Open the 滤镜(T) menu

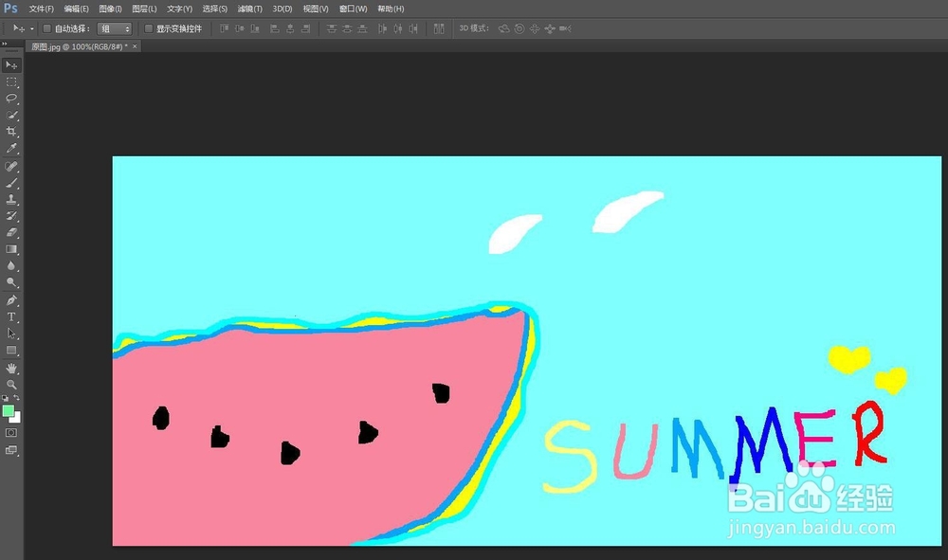coord(249,9)
